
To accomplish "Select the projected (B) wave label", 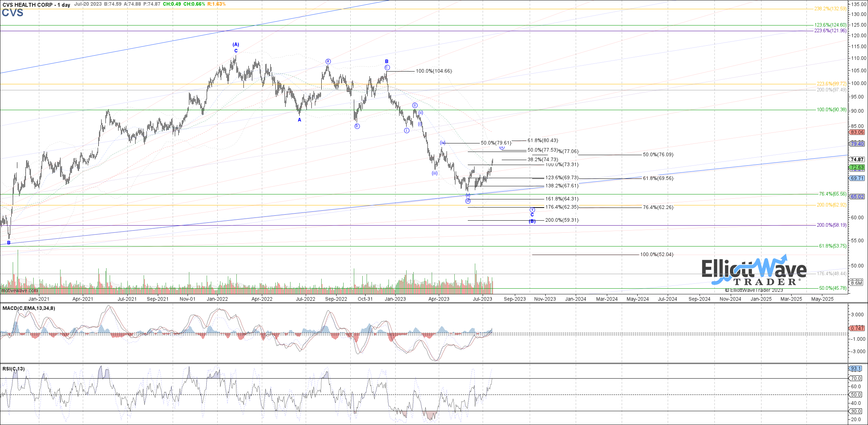I will click(532, 221).
